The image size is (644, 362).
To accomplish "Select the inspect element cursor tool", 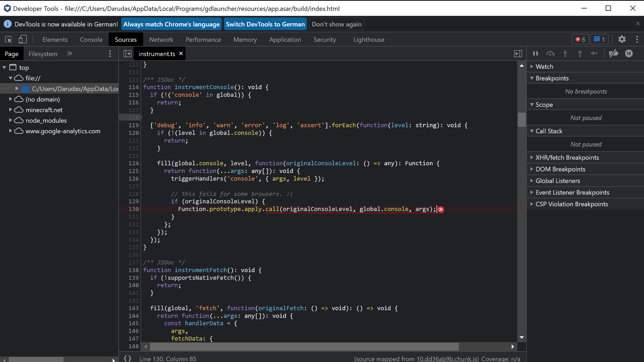I will tap(8, 39).
